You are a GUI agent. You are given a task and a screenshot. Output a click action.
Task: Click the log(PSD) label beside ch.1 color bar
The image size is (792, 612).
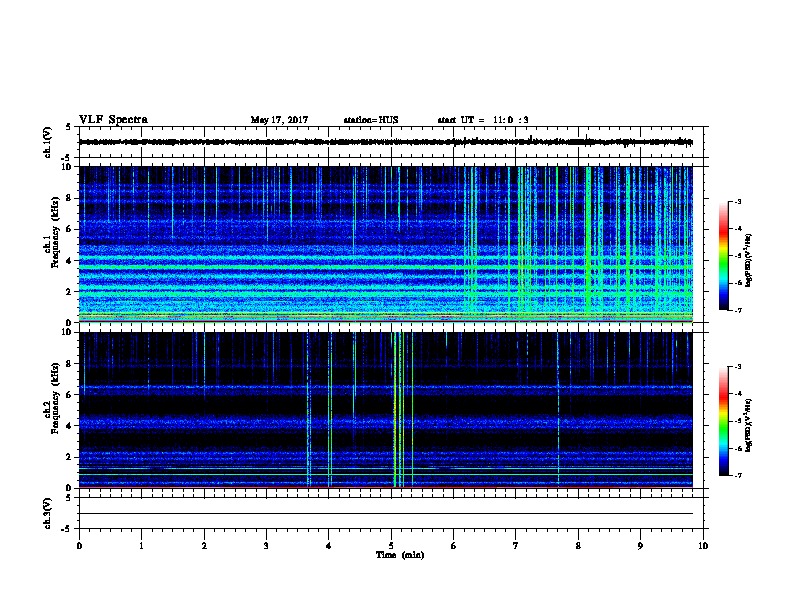click(x=748, y=261)
